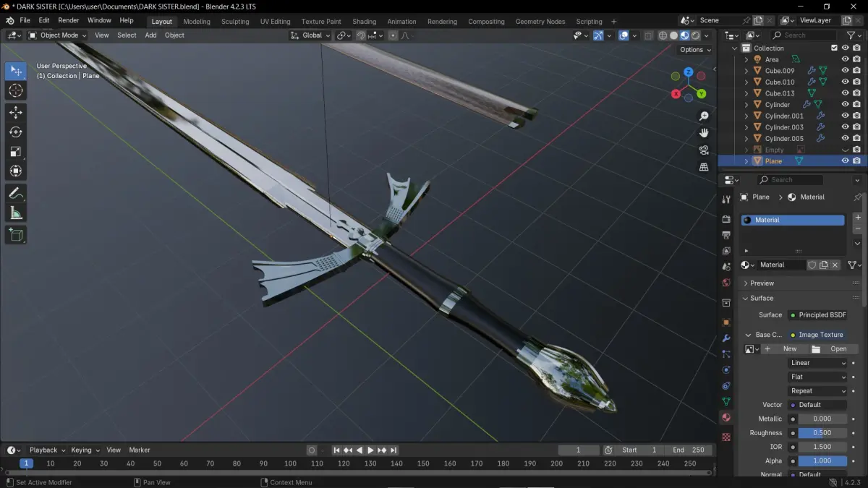868x488 pixels.
Task: Enable wireframe viewport shading
Action: [x=663, y=35]
